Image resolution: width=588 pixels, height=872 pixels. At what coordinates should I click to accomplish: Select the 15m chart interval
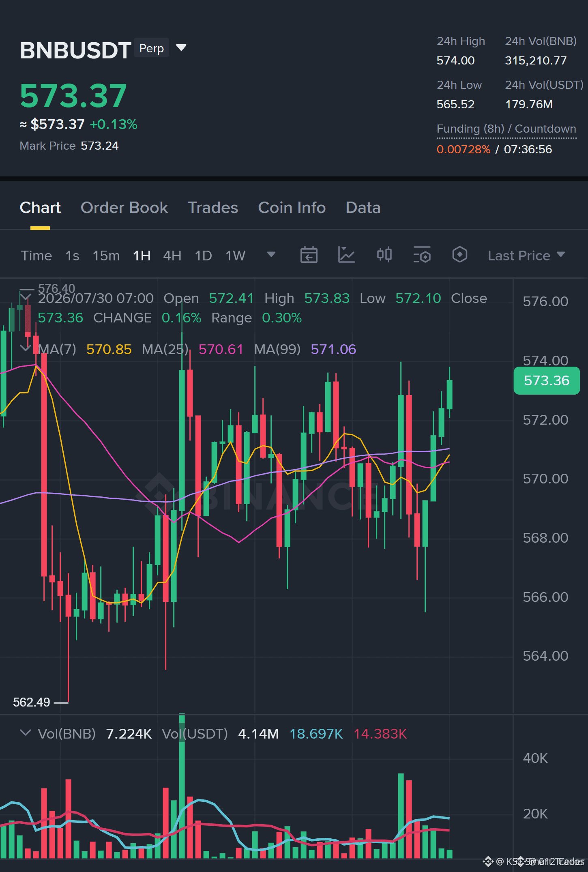click(x=106, y=256)
